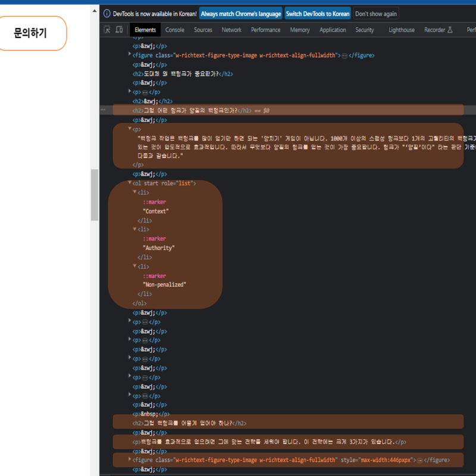Select the h2 "그럼 백링크를 어떻게 얻어야 하나?"

tap(189, 423)
